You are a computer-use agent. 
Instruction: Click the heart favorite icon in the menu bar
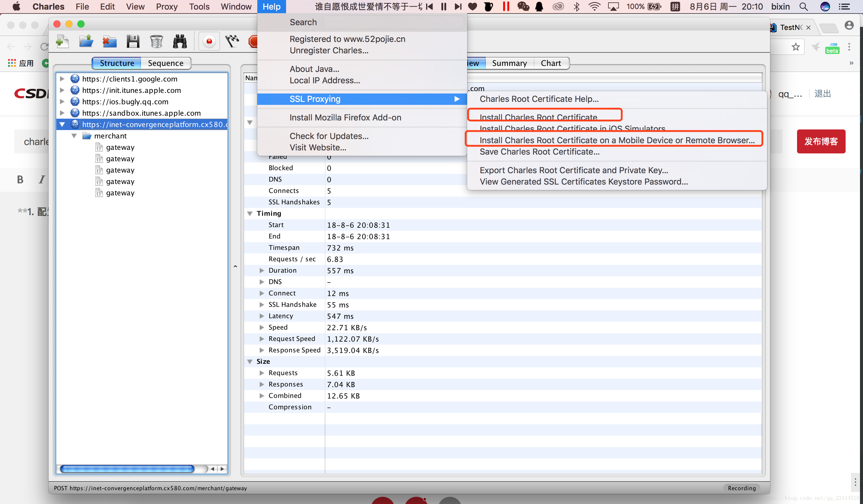[473, 7]
